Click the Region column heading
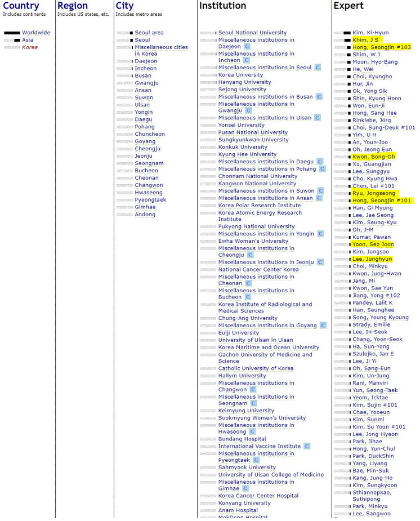The height and width of the screenshot is (521, 420). (73, 6)
